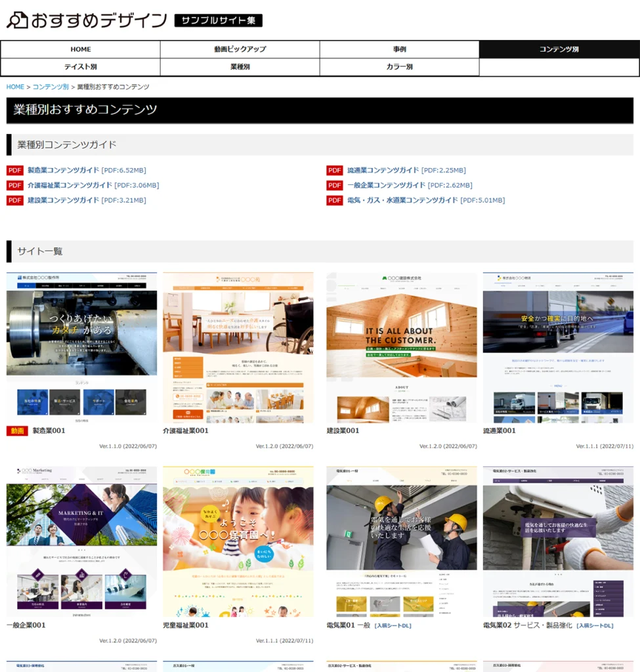Click the PDF icon beside 電気・ガス・水道業コンテンツガイド

(335, 201)
